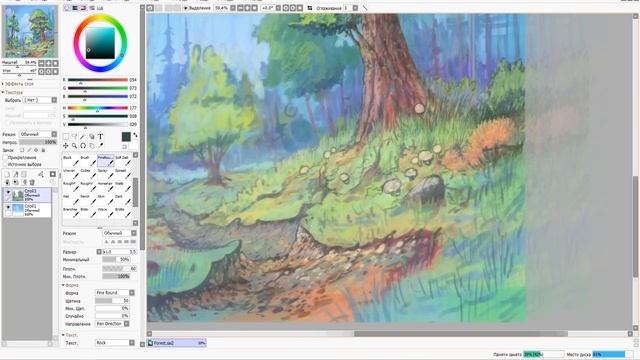Delete the selected layer with trash icon

[x=32, y=182]
